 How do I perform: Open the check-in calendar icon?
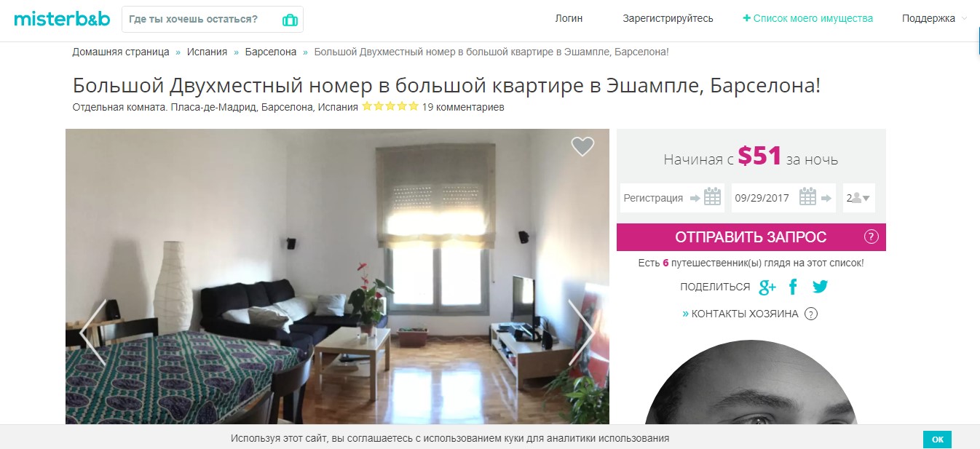[x=712, y=196]
